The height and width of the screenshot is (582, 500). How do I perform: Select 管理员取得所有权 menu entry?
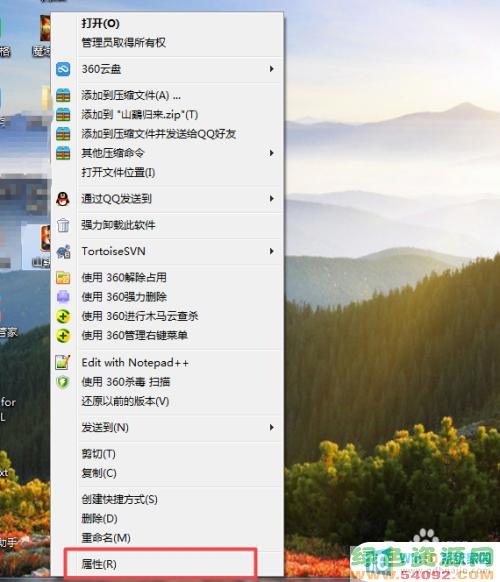[124, 43]
